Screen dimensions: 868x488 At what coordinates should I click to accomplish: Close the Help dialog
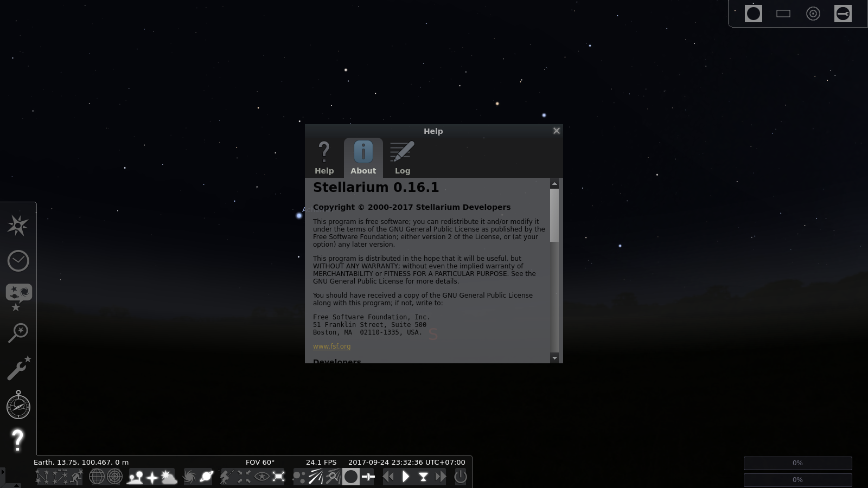point(557,131)
